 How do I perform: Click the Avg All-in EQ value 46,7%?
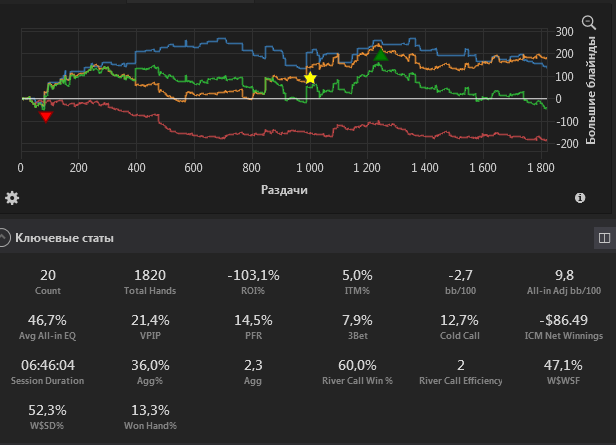(47, 320)
